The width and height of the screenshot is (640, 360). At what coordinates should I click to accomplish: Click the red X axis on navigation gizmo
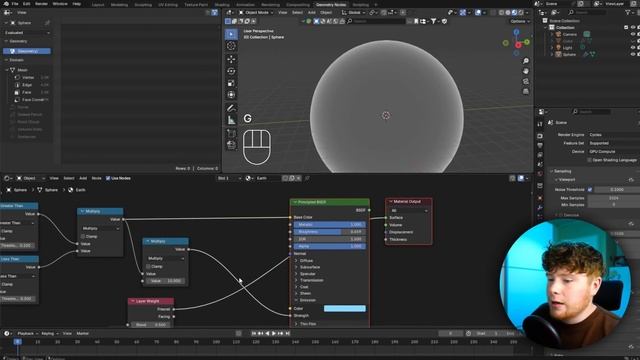pos(518,45)
